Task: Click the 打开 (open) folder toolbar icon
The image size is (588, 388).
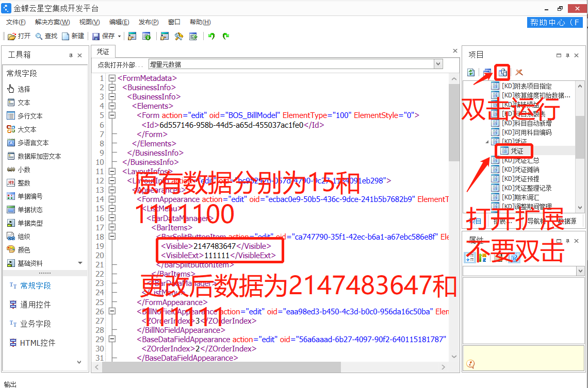Action: point(12,37)
